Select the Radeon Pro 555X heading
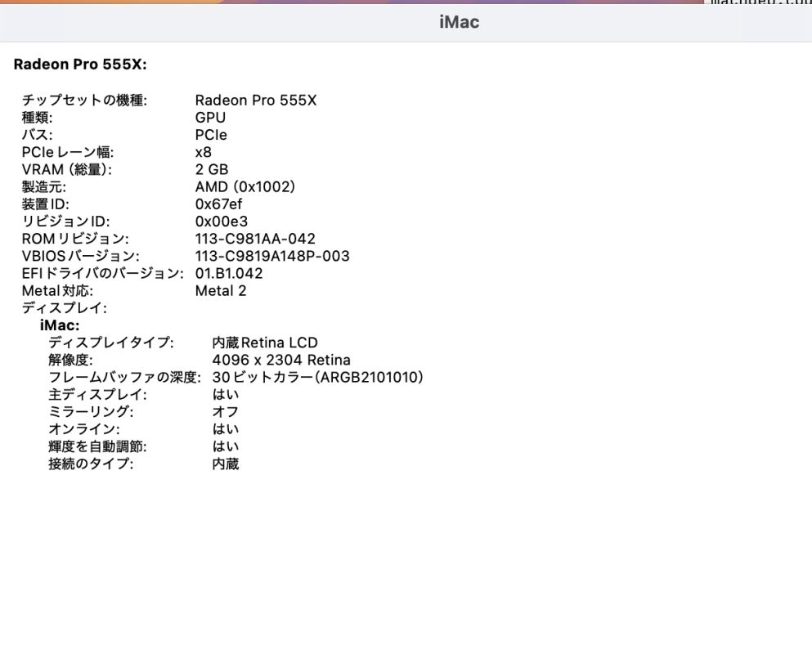The image size is (812, 654). (x=80, y=65)
